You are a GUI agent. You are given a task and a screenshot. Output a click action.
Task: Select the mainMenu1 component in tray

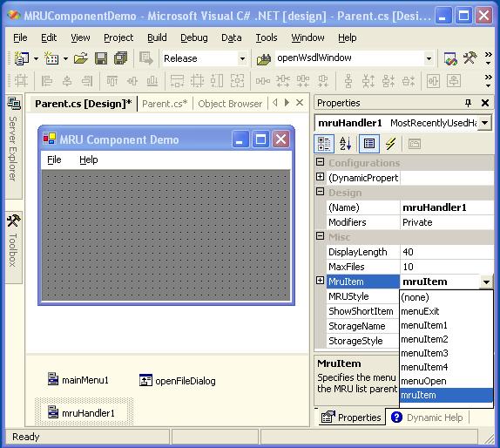78,380
